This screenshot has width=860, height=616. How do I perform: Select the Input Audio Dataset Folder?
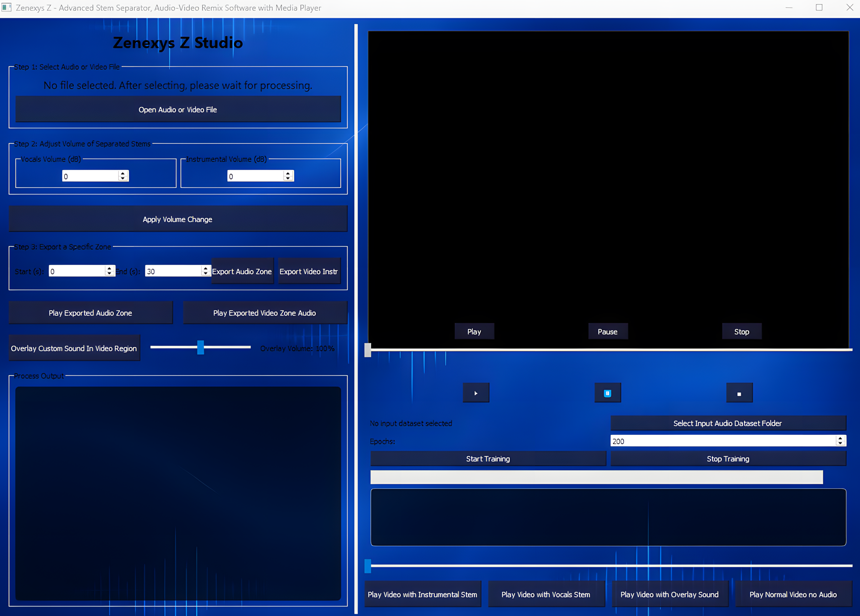pyautogui.click(x=728, y=423)
